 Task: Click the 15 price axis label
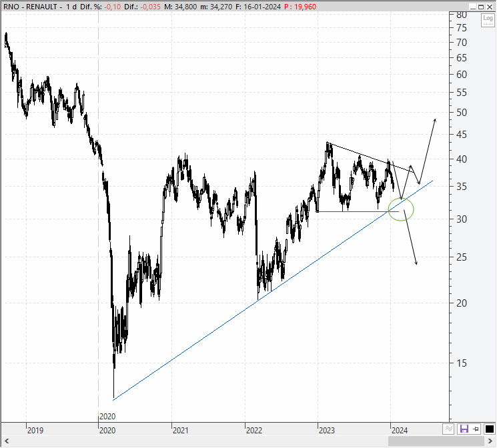pos(462,363)
